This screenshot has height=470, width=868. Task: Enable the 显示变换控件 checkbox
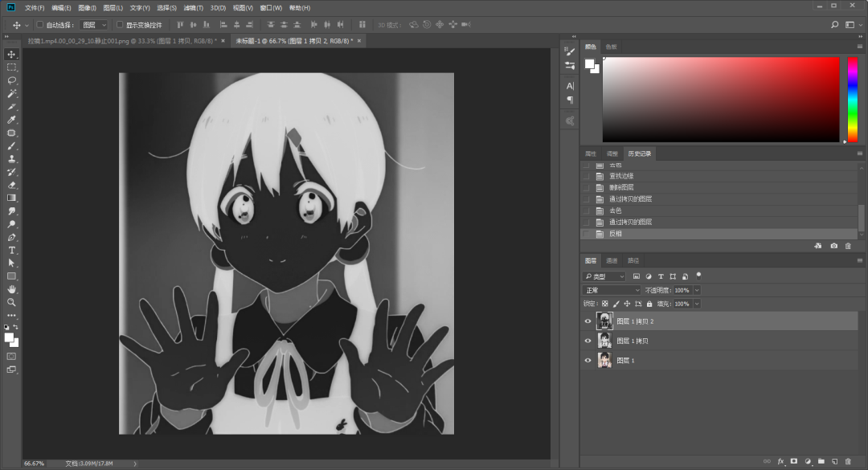(x=120, y=24)
